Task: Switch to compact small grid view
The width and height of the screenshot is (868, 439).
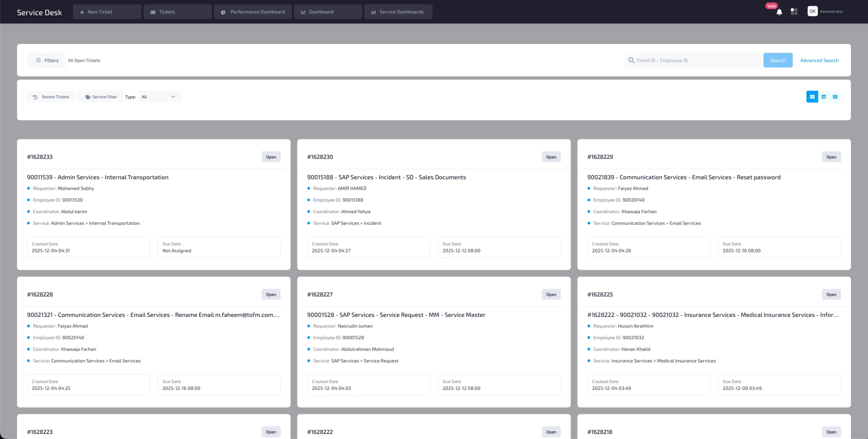Action: (835, 97)
